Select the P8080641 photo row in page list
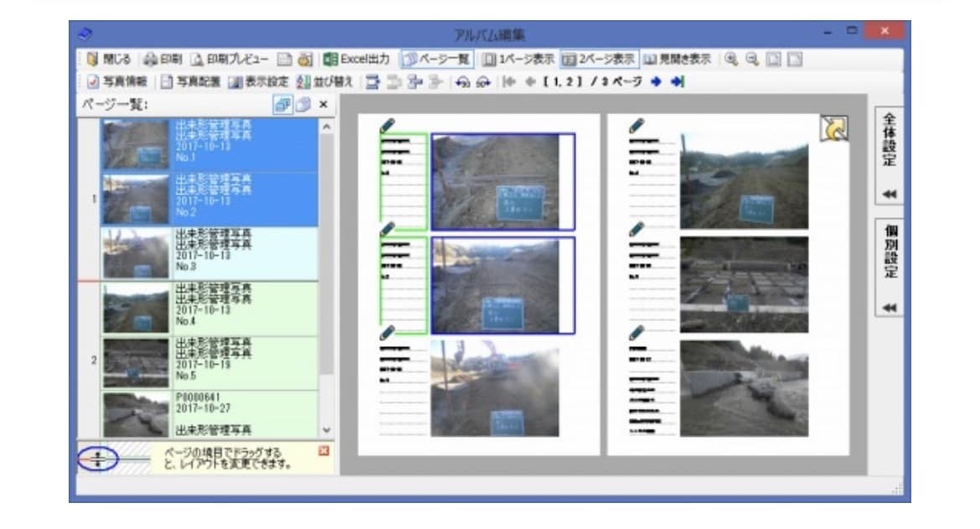Screen dimensions: 980x529 click(x=209, y=415)
